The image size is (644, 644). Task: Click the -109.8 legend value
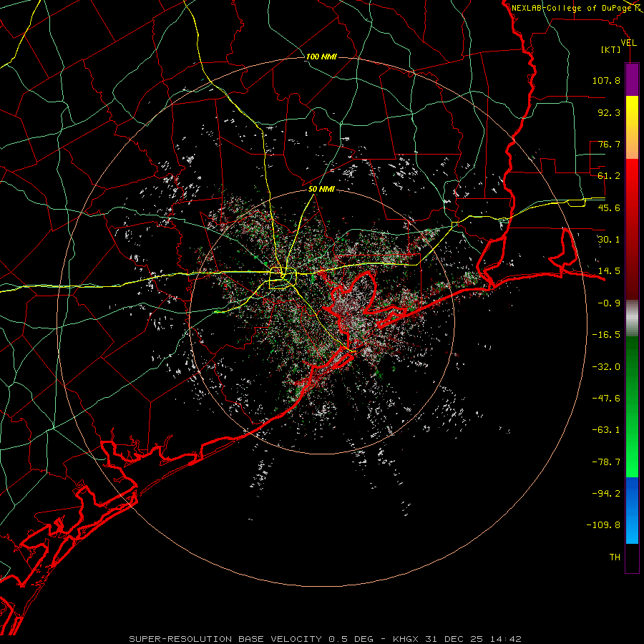(x=603, y=525)
